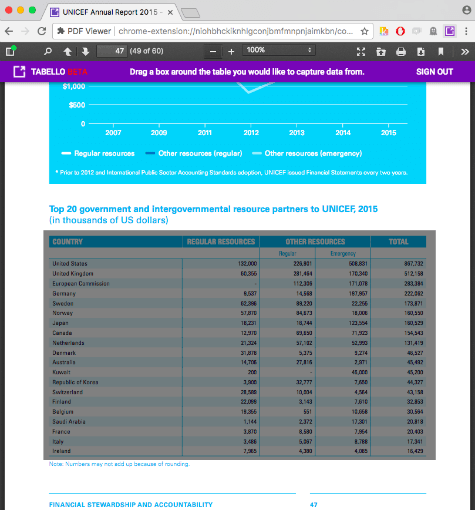Open the find-in-document search tool
The height and width of the screenshot is (510, 475).
pos(48,51)
